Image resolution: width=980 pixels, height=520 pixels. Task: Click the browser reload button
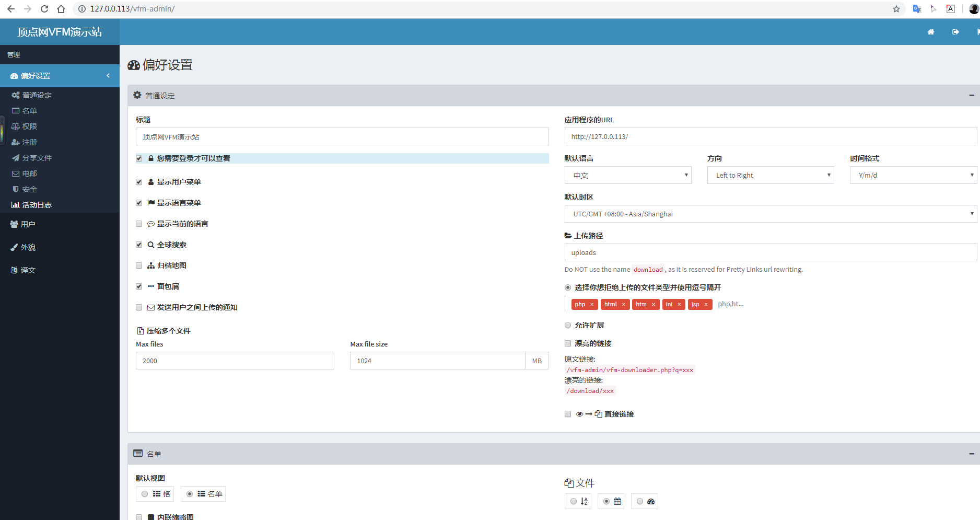[x=44, y=9]
